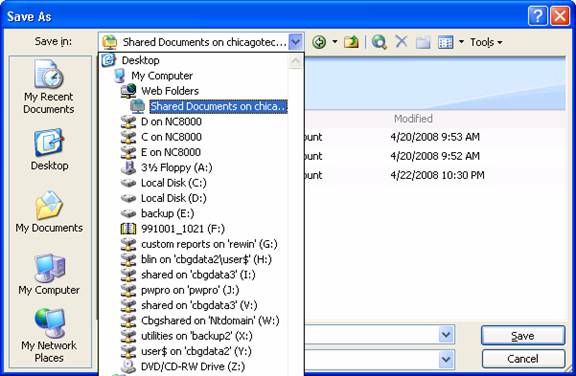Select shared on 'cbgdata3' (I:)
Image resolution: width=576 pixels, height=376 pixels.
tap(198, 275)
